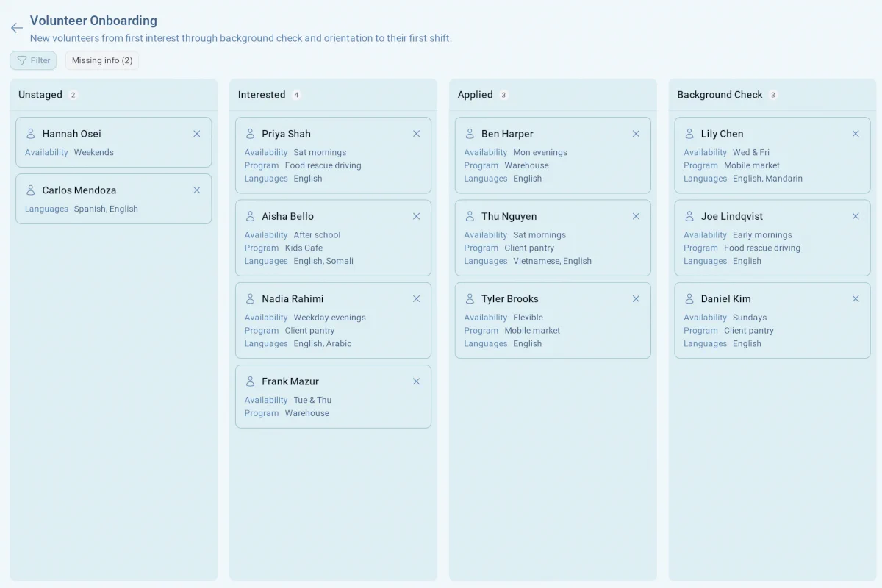Click the Applied column header

point(476,95)
